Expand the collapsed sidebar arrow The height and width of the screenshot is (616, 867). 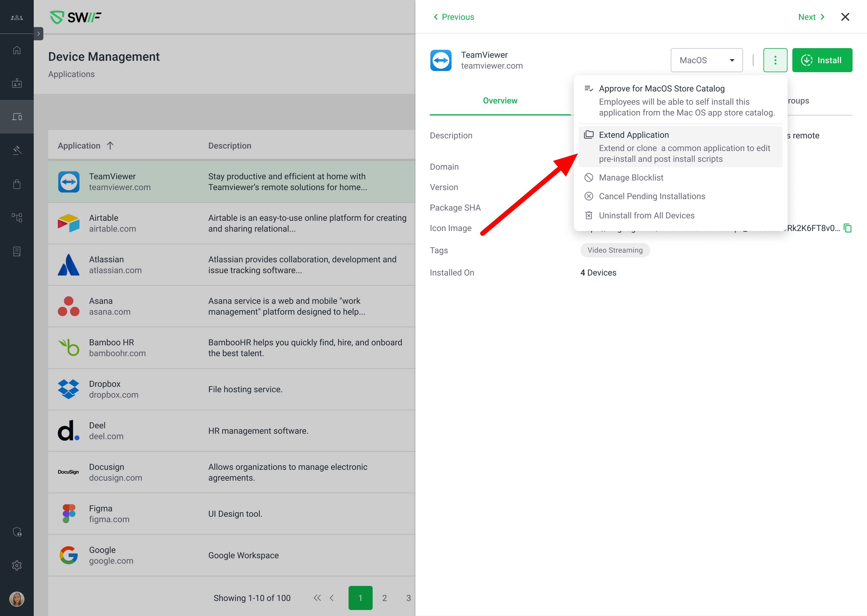[38, 34]
